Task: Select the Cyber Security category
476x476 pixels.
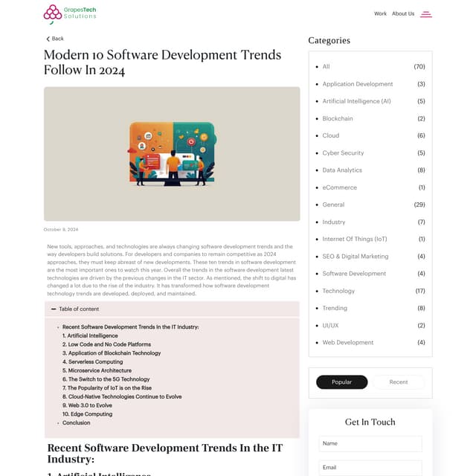Action: 343,153
